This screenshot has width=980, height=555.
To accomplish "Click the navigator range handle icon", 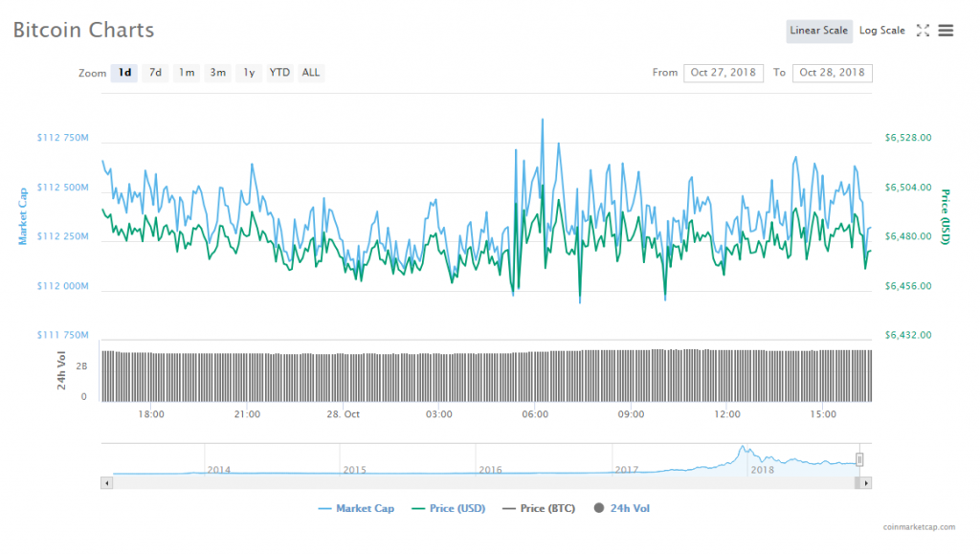I will pos(859,459).
